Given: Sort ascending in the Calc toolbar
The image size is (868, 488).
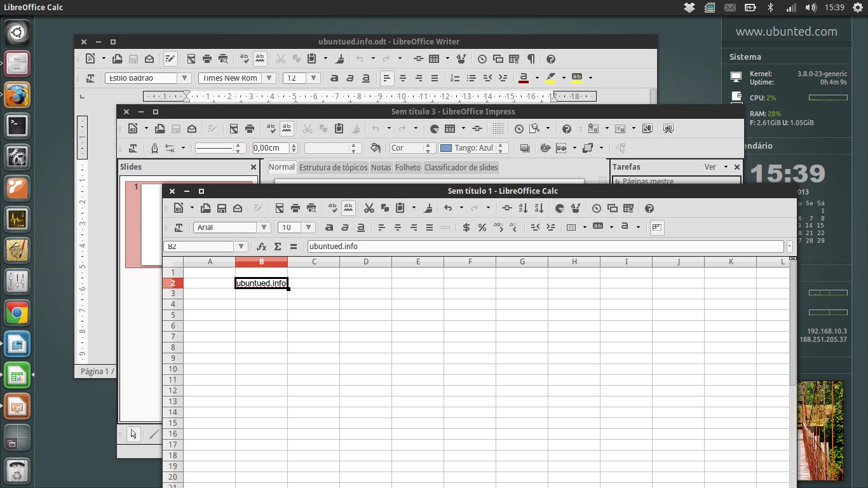Looking at the screenshot, I should pos(523,208).
